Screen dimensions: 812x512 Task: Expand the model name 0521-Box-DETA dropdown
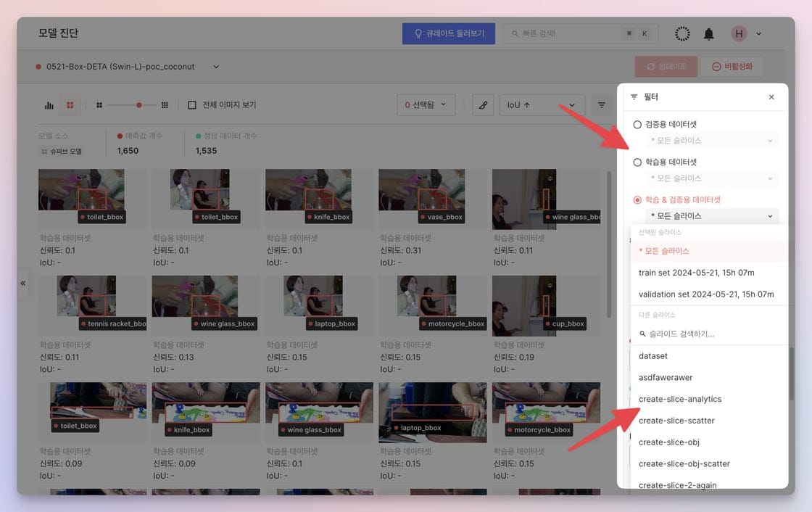click(x=216, y=67)
